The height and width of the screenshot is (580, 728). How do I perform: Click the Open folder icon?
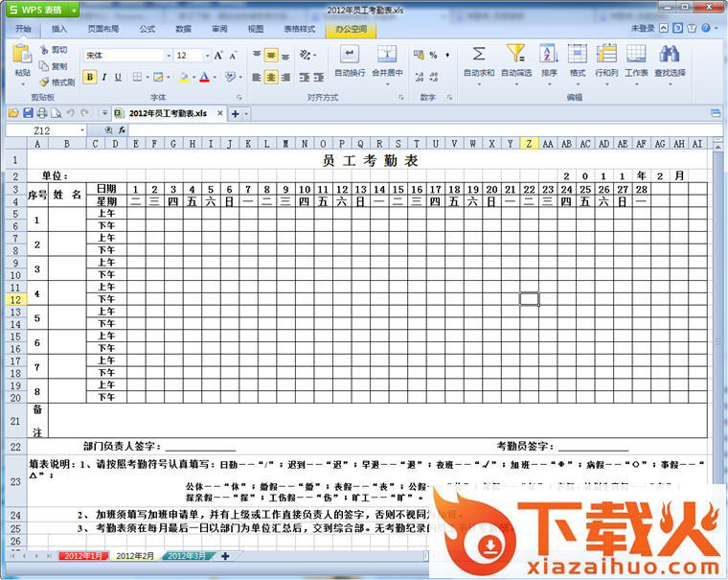click(x=13, y=113)
